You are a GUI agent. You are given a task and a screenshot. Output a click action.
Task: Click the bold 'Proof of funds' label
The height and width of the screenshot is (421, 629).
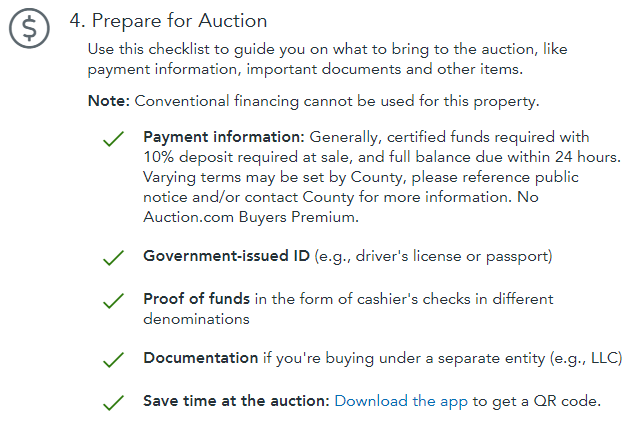coord(197,299)
